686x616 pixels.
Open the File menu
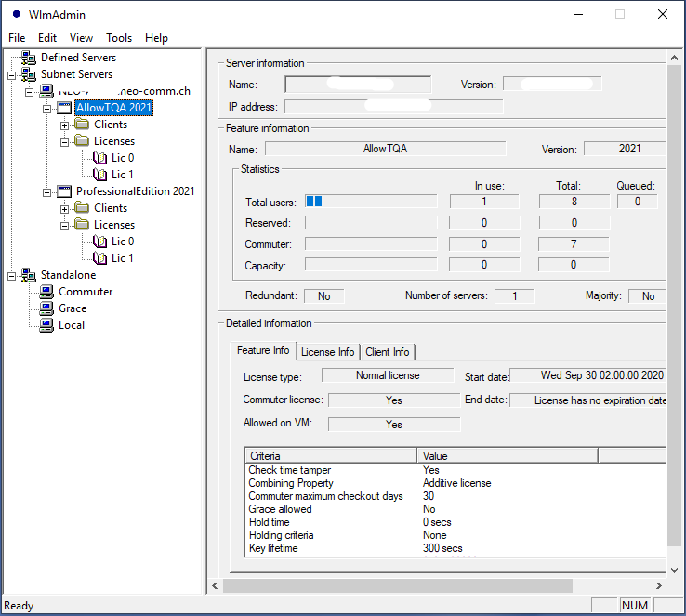point(17,38)
